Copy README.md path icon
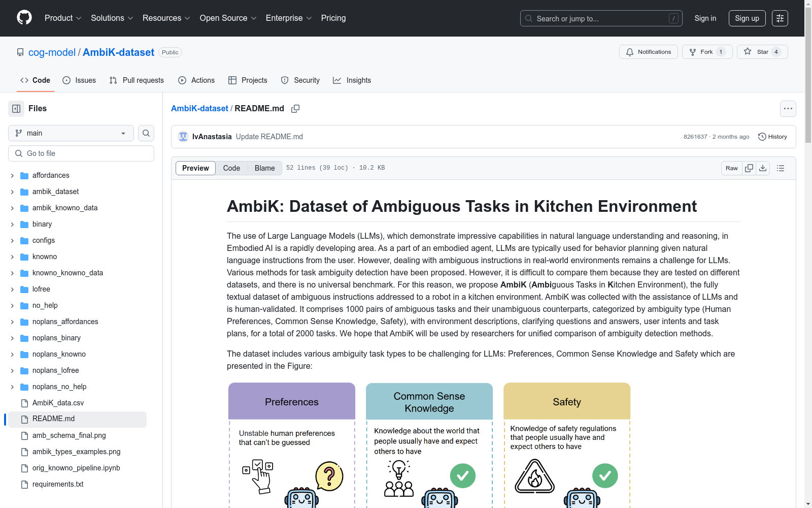812x508 pixels. click(x=295, y=109)
